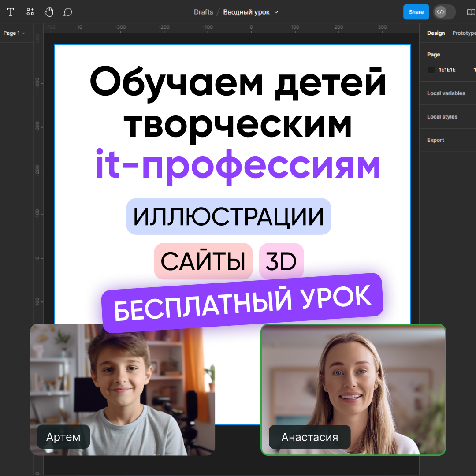Navigate back to Drafts
The width and height of the screenshot is (476, 476).
[203, 12]
